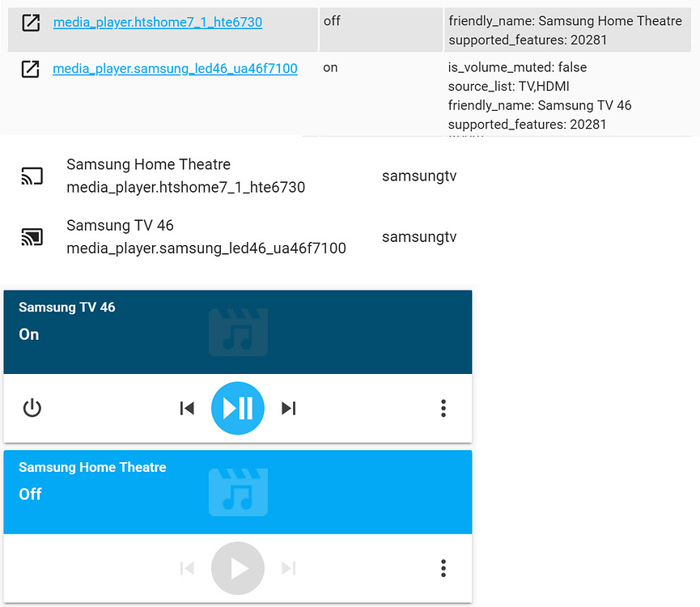This screenshot has height=607, width=700.
Task: Click the cast icon beside Samsung TV 46
Action: point(32,236)
